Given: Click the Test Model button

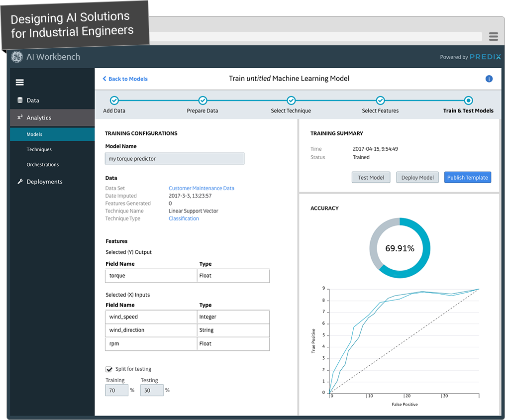Looking at the screenshot, I should pos(371,178).
